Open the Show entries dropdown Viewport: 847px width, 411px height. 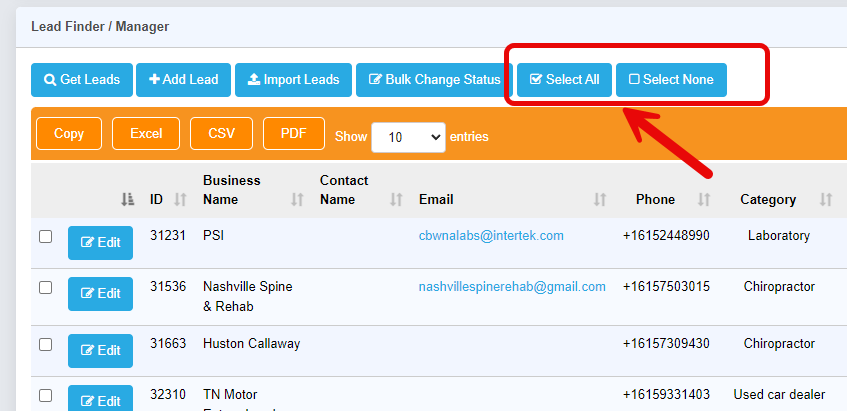coord(408,137)
